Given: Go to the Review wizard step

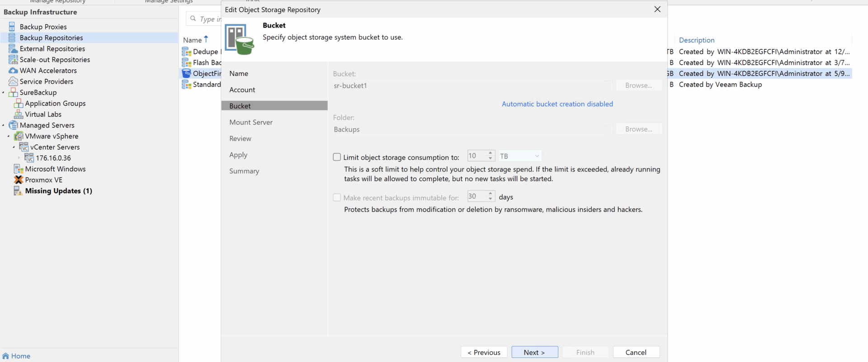Looking at the screenshot, I should coord(240,138).
